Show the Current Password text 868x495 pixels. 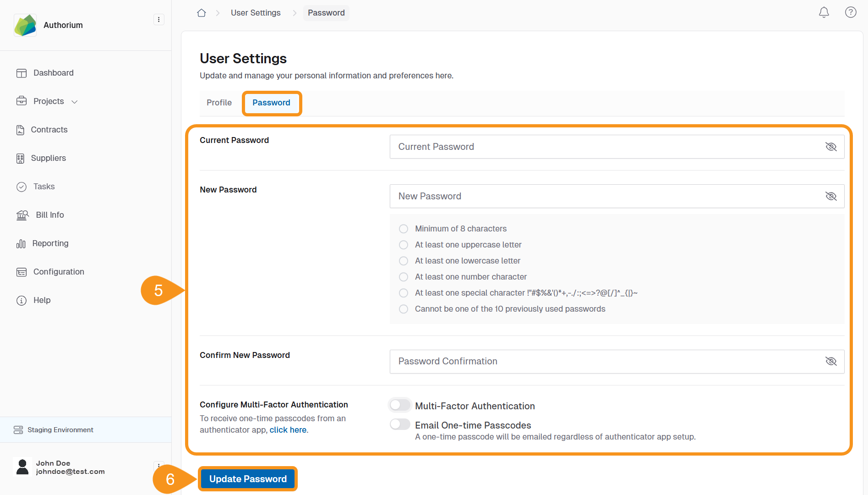[830, 147]
